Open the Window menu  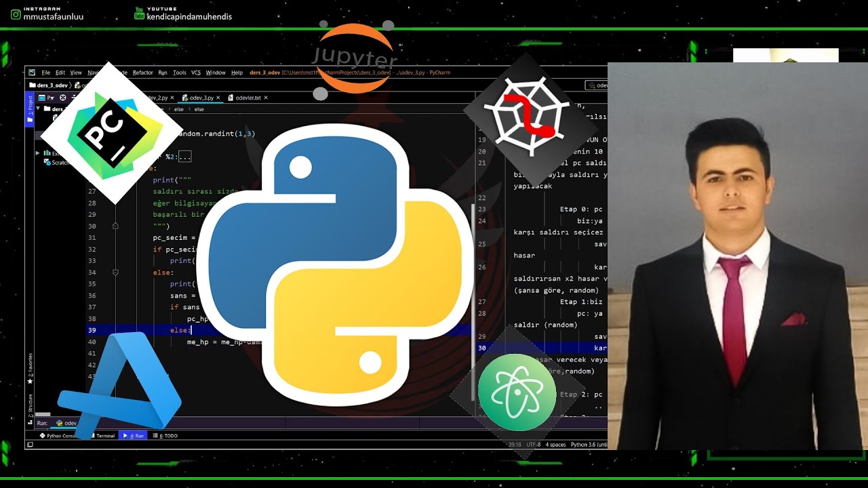(216, 73)
